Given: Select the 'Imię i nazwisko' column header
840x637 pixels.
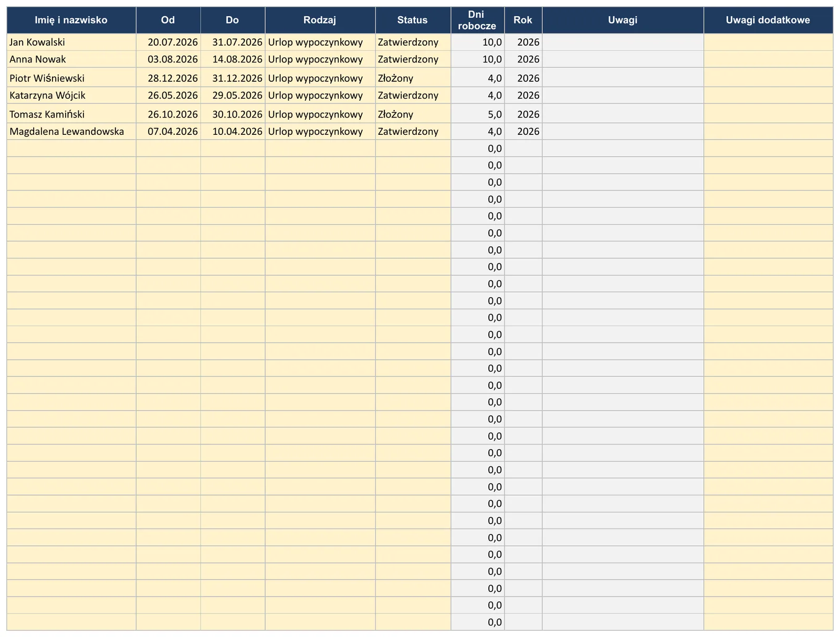Looking at the screenshot, I should coord(71,20).
